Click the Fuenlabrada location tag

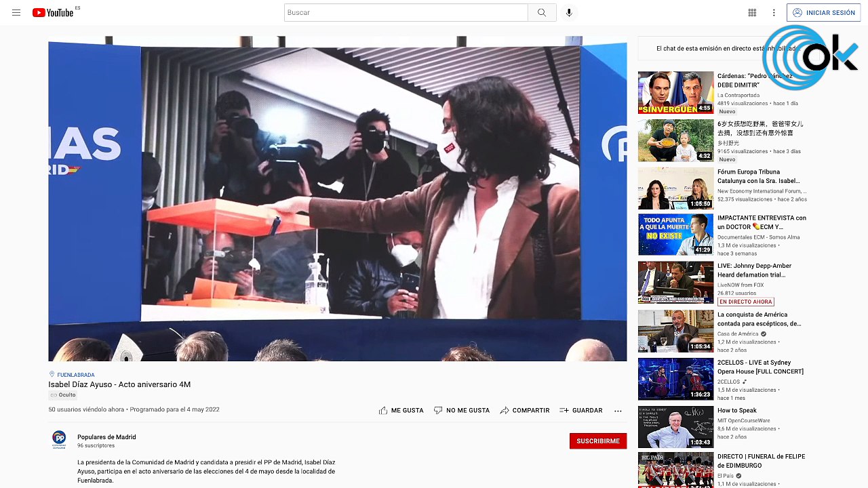pos(72,375)
